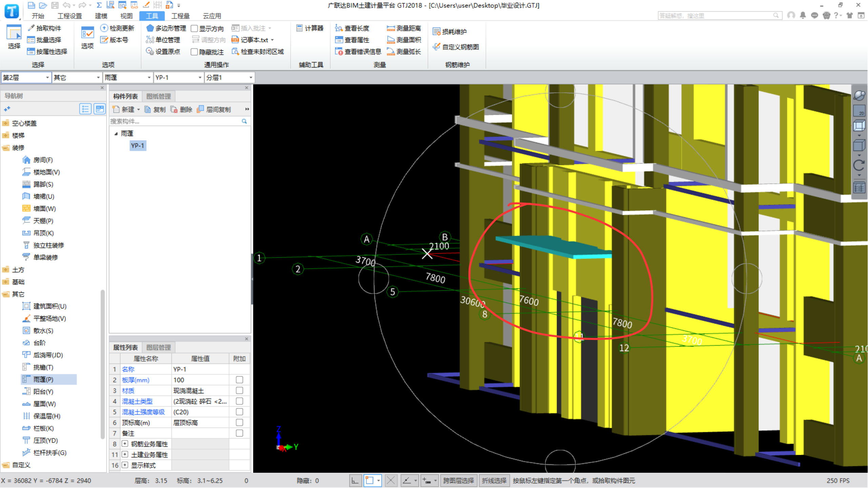Enable 显示方向 checkbox

[x=194, y=28]
